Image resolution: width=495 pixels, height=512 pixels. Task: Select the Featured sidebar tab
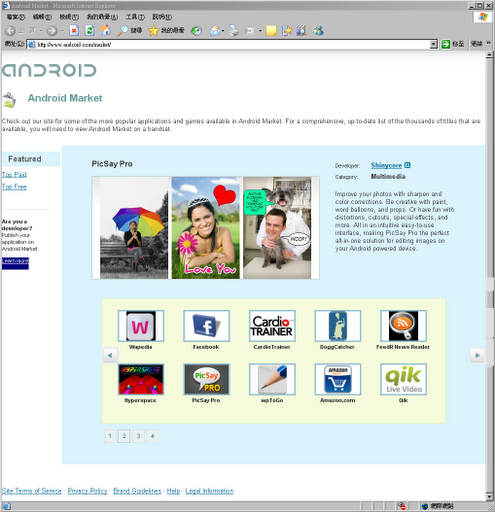(x=31, y=159)
